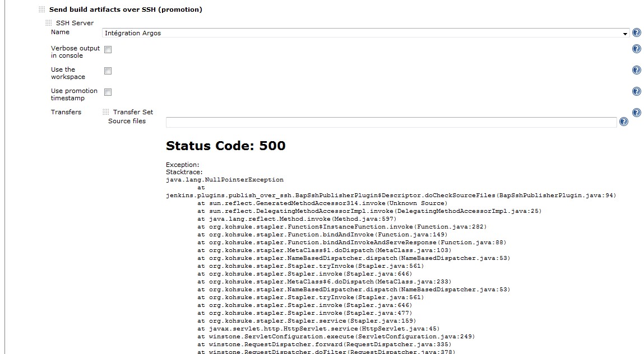Viewport: 644px width, 354px height.
Task: Show help for Use promotion timestamp
Action: (x=636, y=91)
